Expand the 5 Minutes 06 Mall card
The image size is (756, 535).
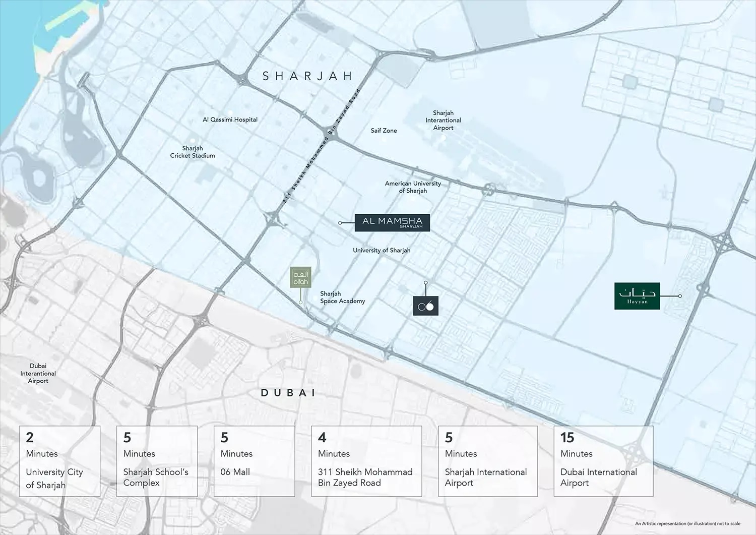click(255, 460)
